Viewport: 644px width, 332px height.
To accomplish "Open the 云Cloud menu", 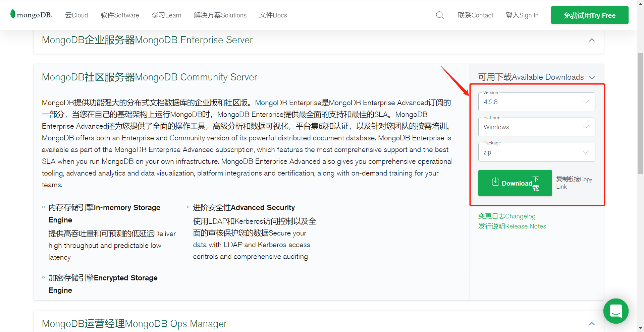I will [76, 15].
